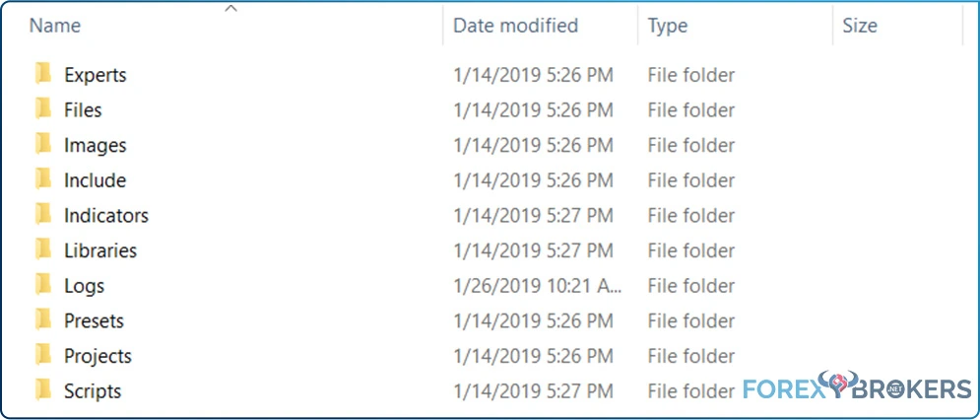The height and width of the screenshot is (420, 980).
Task: Click the ForexBrokers watermark logo
Action: click(857, 385)
